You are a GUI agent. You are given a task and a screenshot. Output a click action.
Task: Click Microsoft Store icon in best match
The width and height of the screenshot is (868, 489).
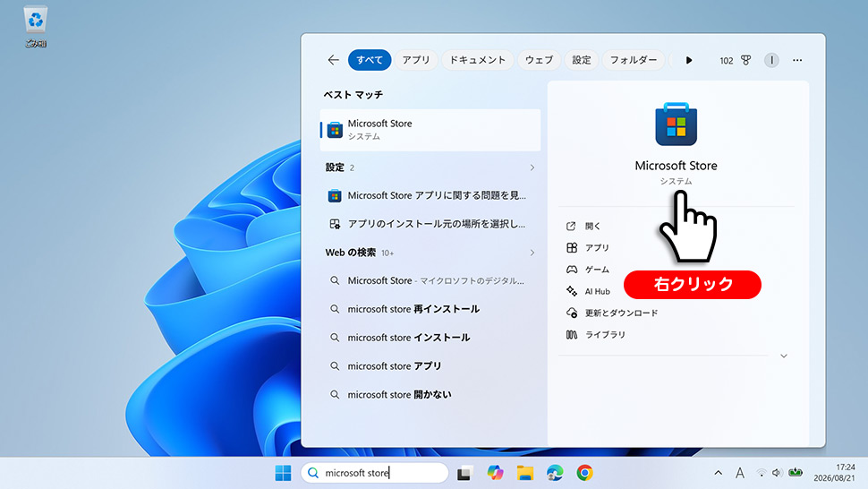point(335,130)
